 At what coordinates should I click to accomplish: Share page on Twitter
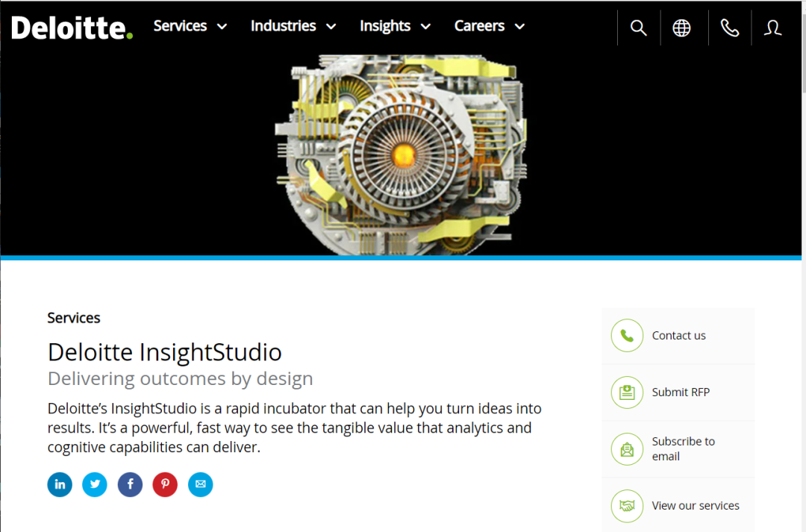click(95, 484)
